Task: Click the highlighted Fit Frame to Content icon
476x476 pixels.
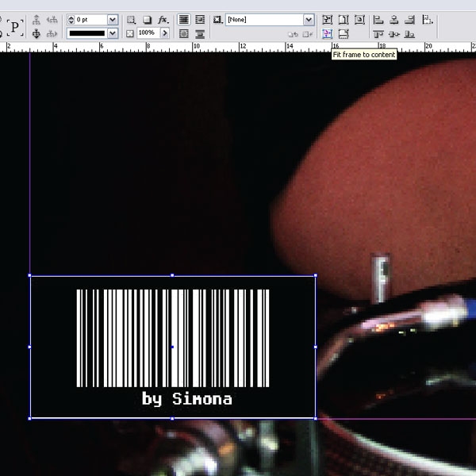Action: [x=327, y=33]
